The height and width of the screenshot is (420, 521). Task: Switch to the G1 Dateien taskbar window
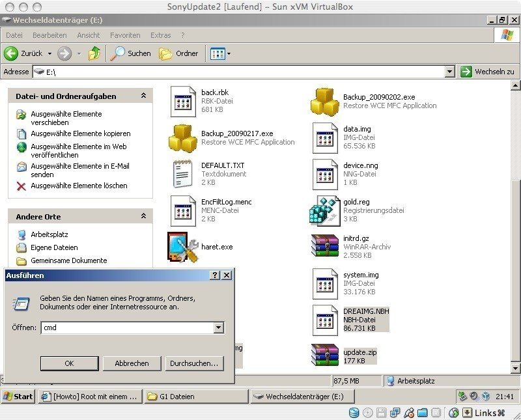click(x=197, y=397)
